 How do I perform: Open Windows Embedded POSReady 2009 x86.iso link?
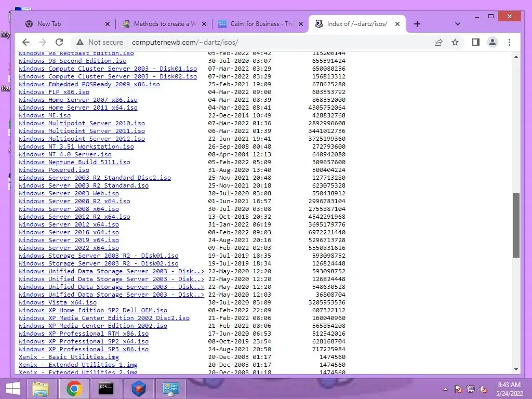89,84
